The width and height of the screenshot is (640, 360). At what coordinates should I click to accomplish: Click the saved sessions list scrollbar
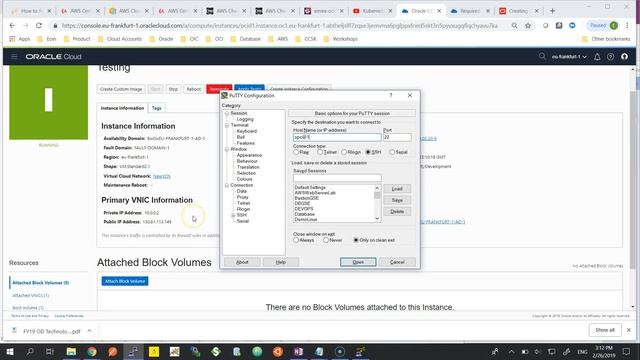377,203
